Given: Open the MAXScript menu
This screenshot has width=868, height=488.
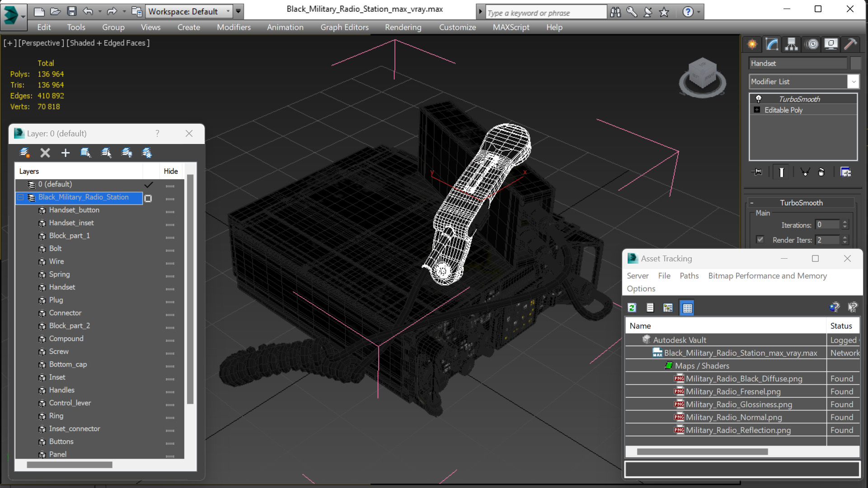Looking at the screenshot, I should point(511,27).
